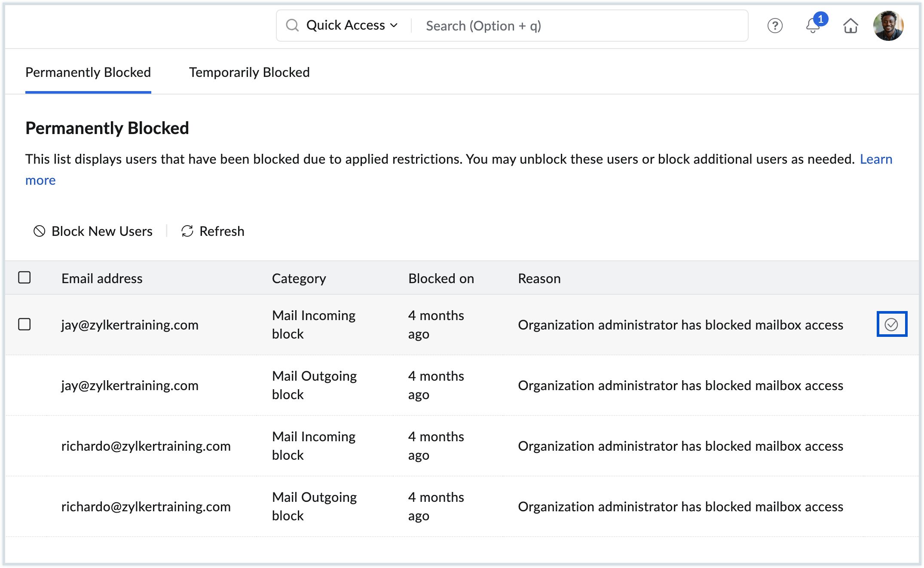Click the help question mark icon

tap(775, 26)
